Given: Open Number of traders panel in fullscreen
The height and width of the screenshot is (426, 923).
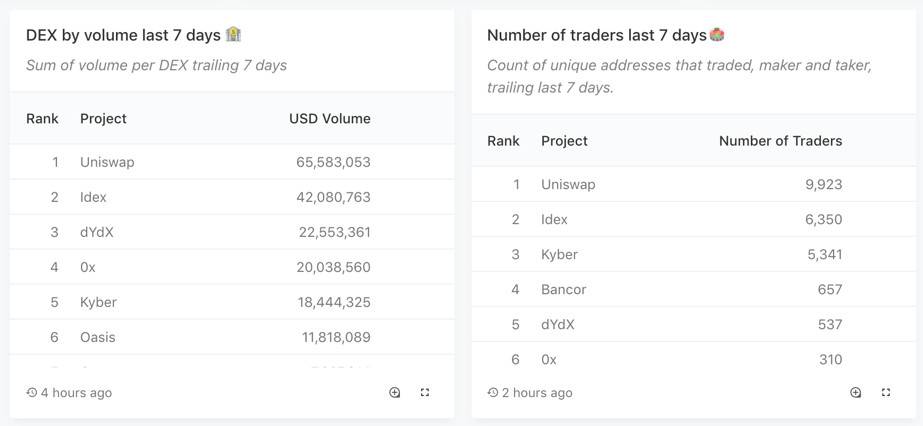Looking at the screenshot, I should pos(886,393).
